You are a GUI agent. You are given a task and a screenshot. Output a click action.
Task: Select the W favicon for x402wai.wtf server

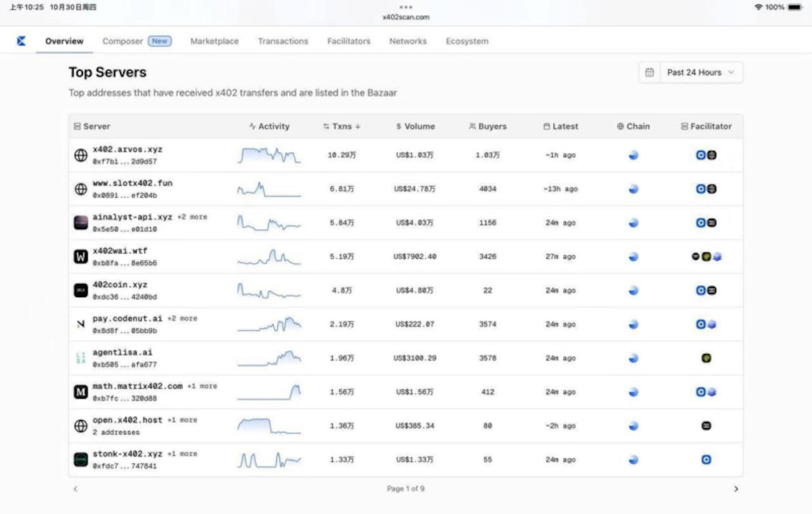click(x=80, y=256)
